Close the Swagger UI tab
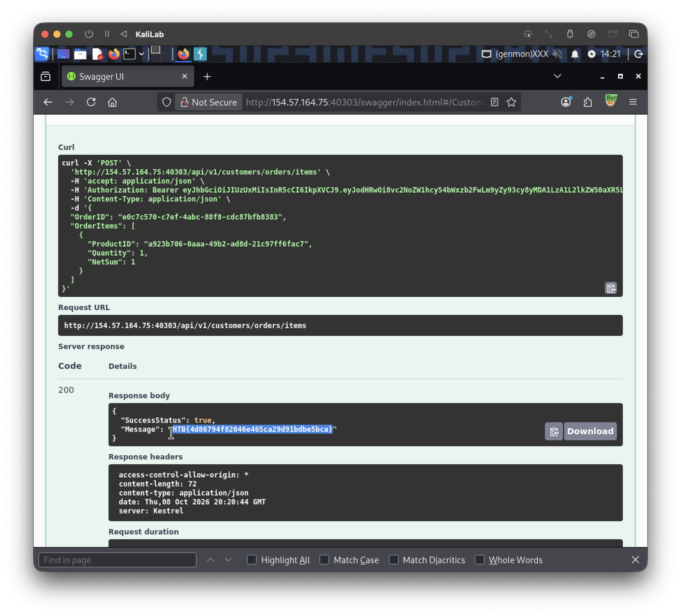Image resolution: width=681 pixels, height=616 pixels. [x=184, y=76]
